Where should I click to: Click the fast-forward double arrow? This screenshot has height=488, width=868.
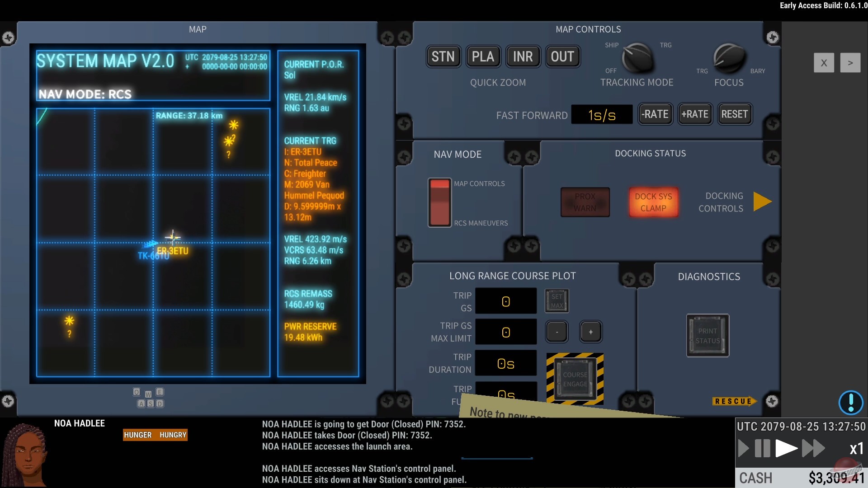click(x=813, y=449)
